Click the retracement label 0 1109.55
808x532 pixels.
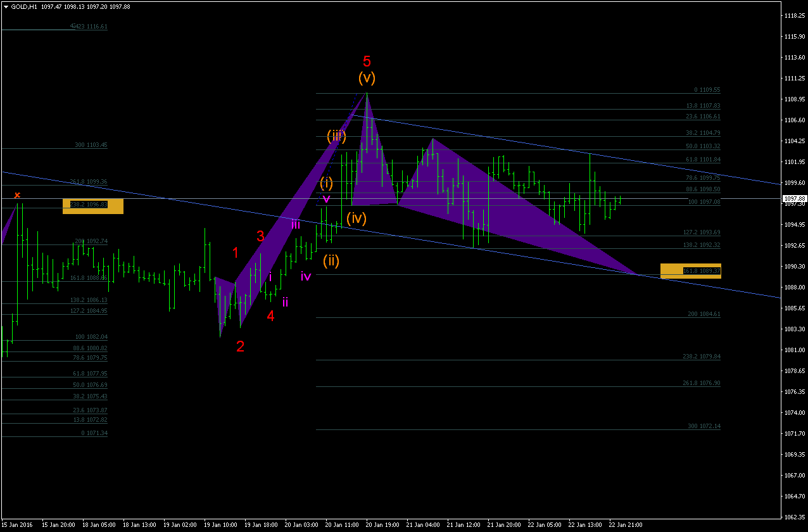pyautogui.click(x=707, y=90)
